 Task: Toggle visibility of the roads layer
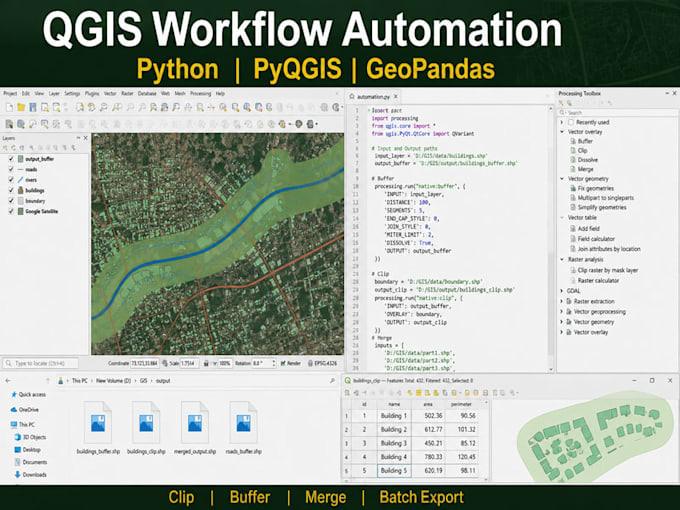(11, 170)
